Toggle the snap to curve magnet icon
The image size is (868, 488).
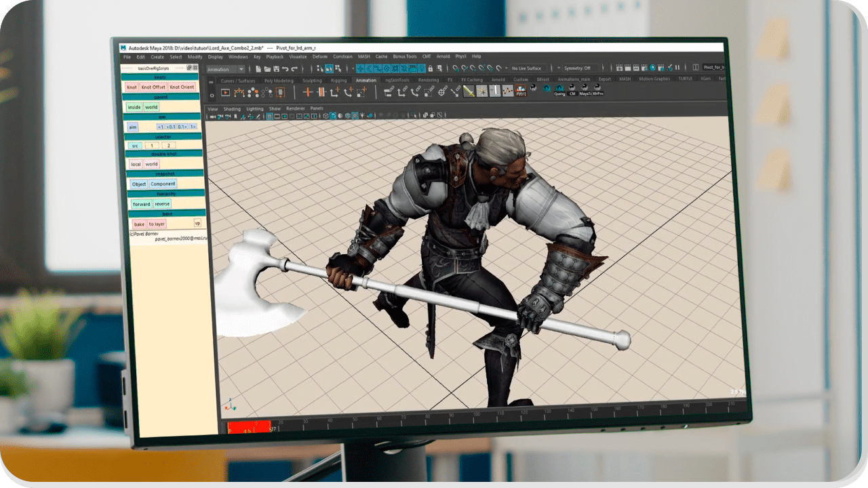pyautogui.click(x=465, y=68)
